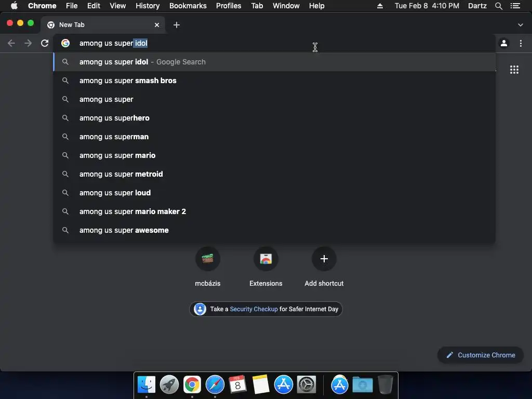Open System Preferences gear in the Dock
The width and height of the screenshot is (532, 399).
pyautogui.click(x=307, y=385)
